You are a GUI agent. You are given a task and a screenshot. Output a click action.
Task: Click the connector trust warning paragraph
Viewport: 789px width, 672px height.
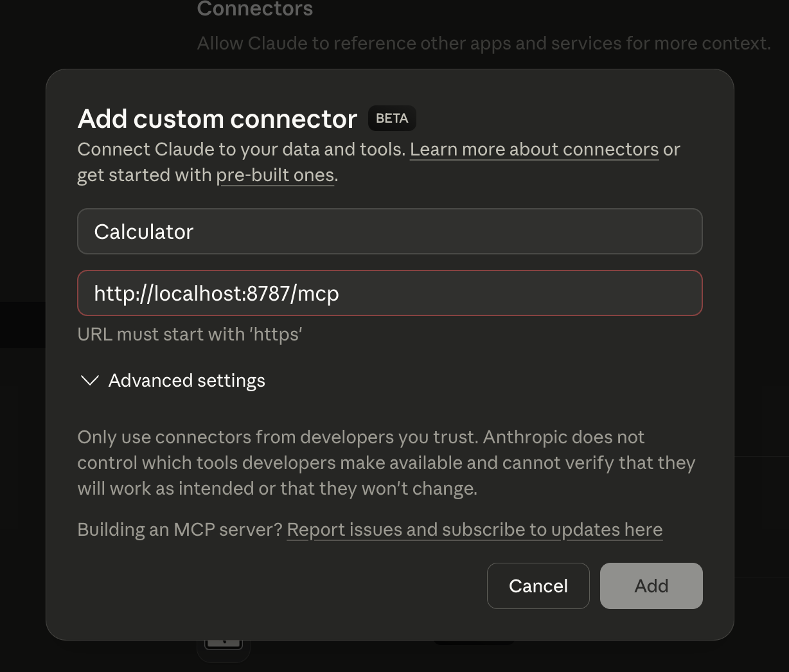386,463
